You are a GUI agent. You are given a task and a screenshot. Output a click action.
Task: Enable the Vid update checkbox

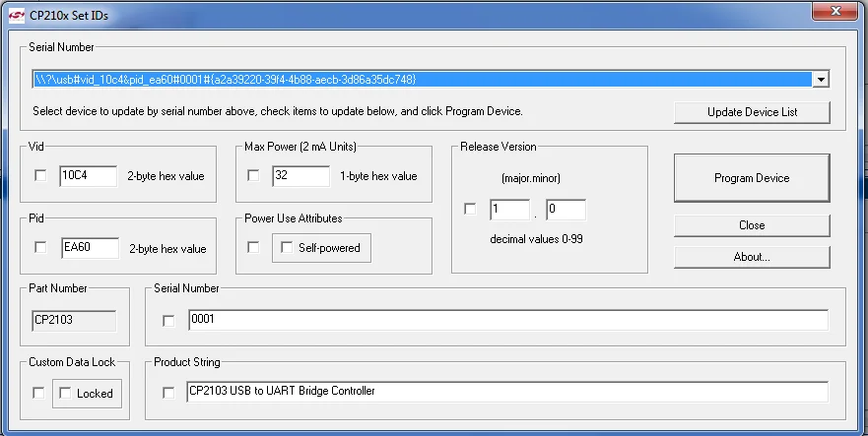[40, 175]
